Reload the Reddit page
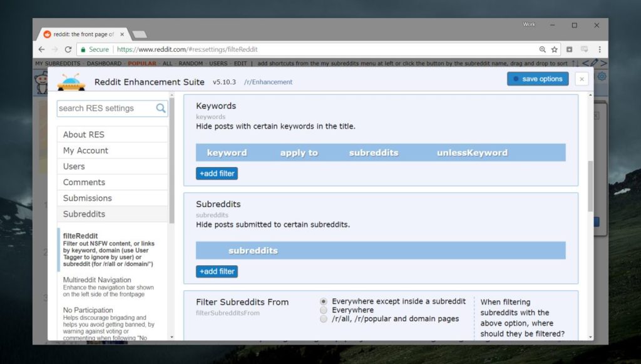The image size is (641, 364). [x=68, y=49]
